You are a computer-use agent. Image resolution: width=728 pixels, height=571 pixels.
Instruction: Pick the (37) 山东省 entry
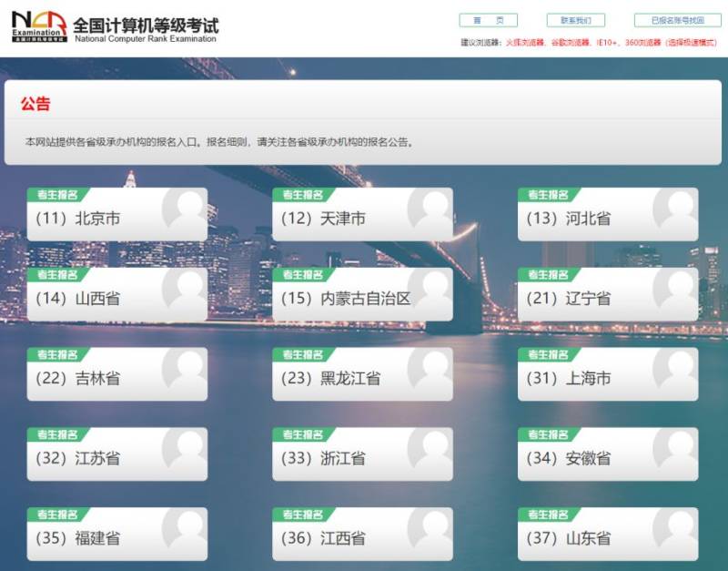(608, 534)
